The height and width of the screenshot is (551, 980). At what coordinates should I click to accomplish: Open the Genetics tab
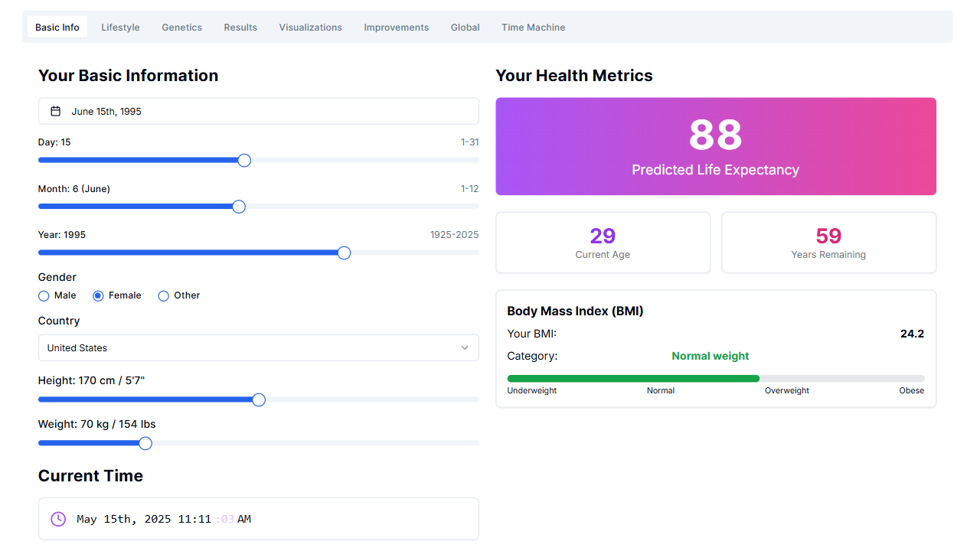(x=181, y=27)
